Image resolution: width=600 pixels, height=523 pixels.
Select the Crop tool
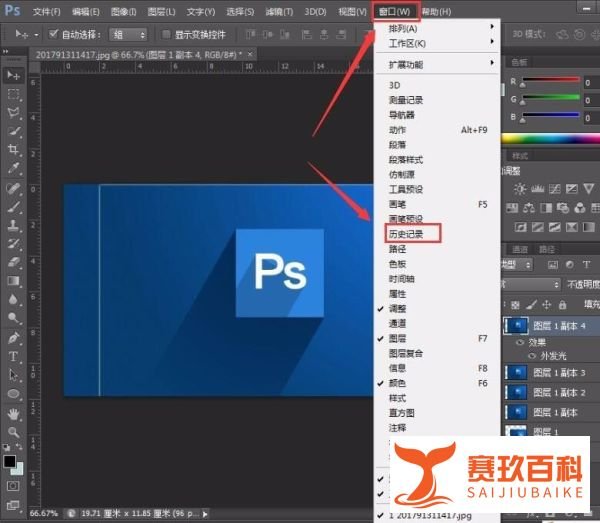(x=13, y=150)
